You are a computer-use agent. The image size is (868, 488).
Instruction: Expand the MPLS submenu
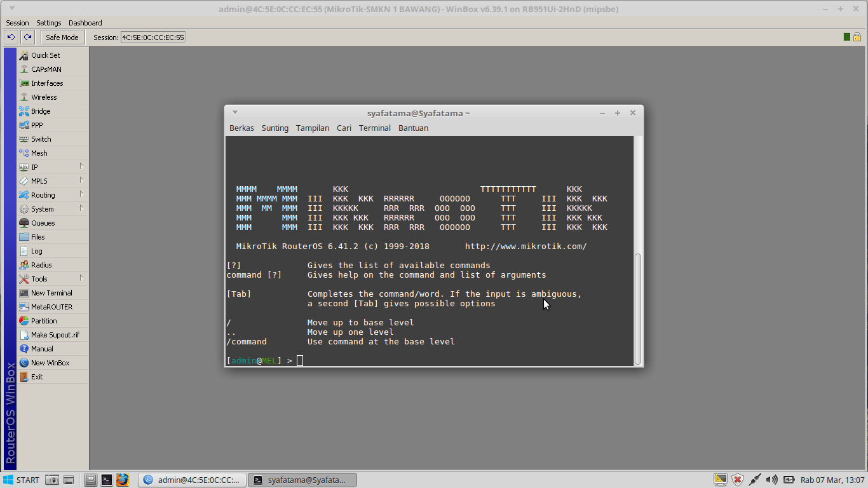(53, 181)
